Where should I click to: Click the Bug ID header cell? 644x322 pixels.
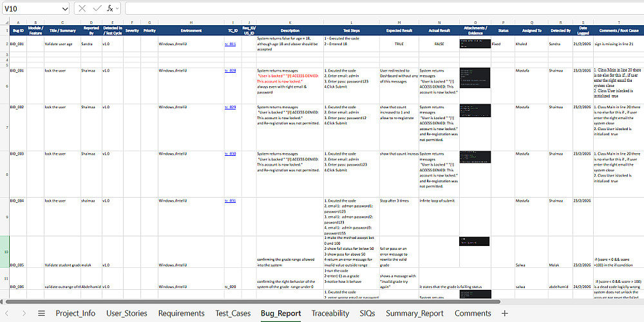[x=18, y=30]
